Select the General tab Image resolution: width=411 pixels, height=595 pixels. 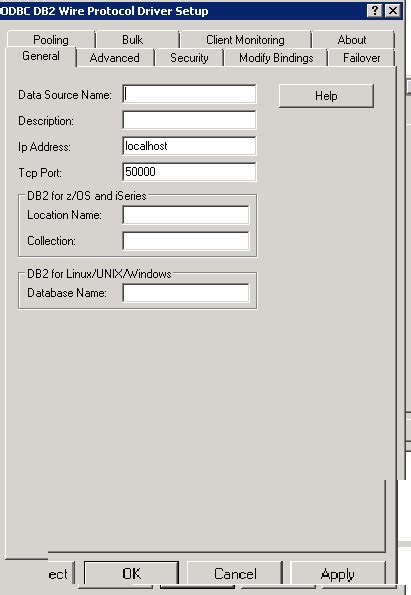point(41,56)
